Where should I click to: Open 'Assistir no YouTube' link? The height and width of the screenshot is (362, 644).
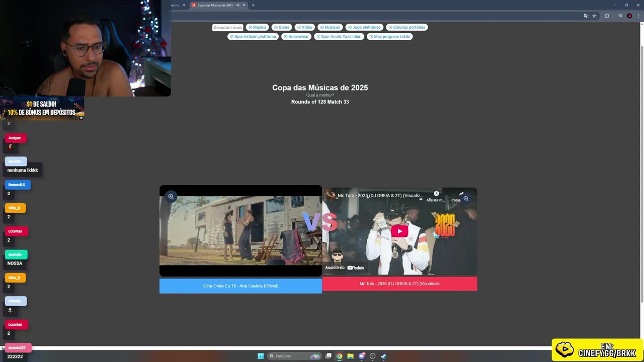345,267
